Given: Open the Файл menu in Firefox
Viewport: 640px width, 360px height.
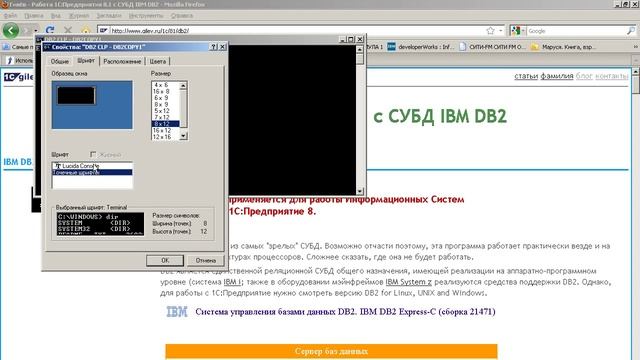Looking at the screenshot, I should [10, 16].
